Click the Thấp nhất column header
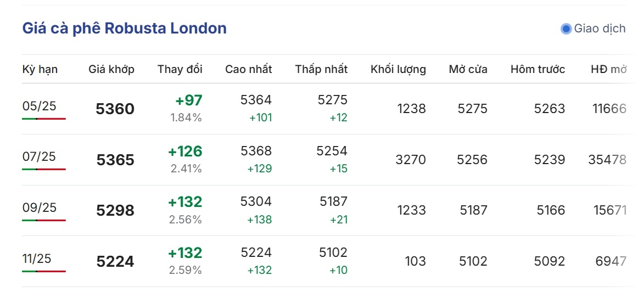This screenshot has width=644, height=292. (321, 69)
